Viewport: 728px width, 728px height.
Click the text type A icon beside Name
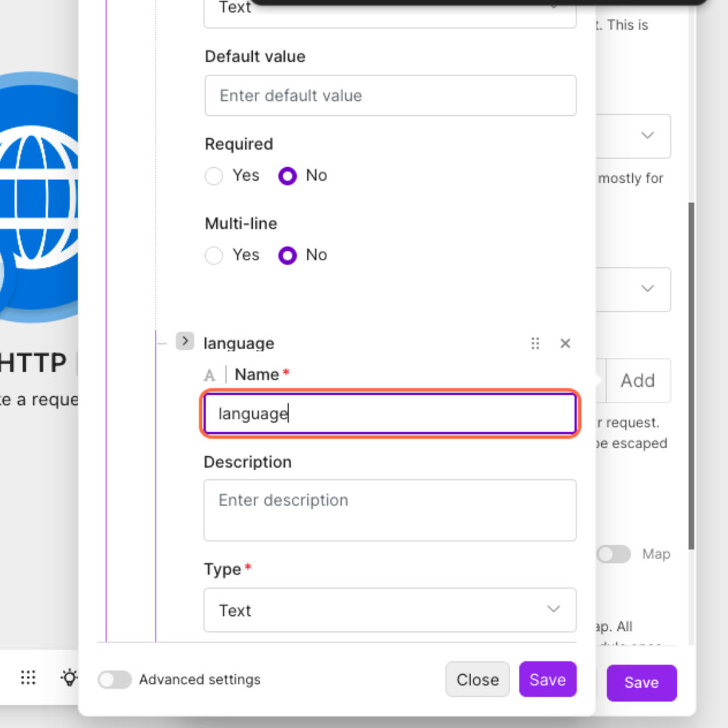point(210,375)
